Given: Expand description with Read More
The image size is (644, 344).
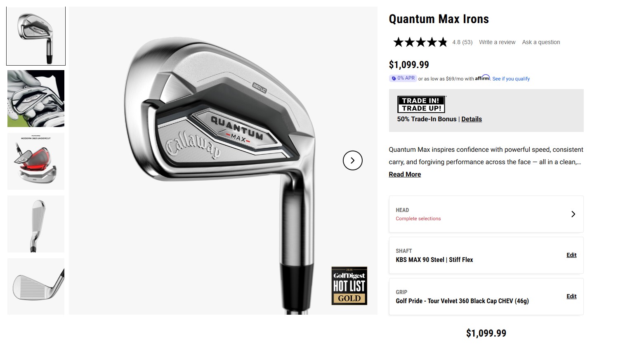Looking at the screenshot, I should pos(405,174).
